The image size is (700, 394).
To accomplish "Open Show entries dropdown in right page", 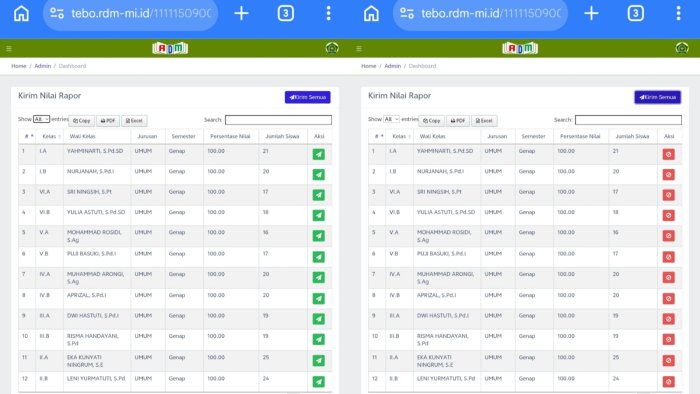I will [391, 119].
